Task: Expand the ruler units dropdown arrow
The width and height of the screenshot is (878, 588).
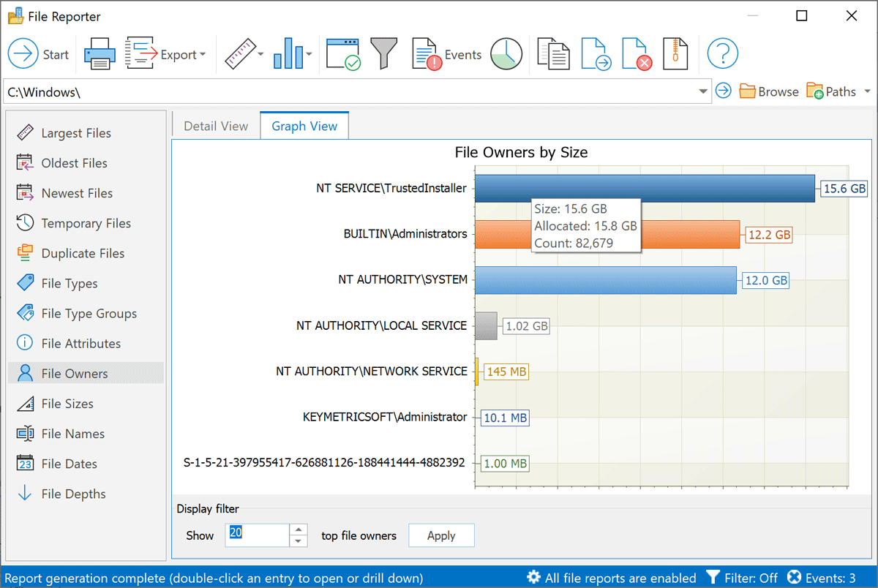Action: 260,54
